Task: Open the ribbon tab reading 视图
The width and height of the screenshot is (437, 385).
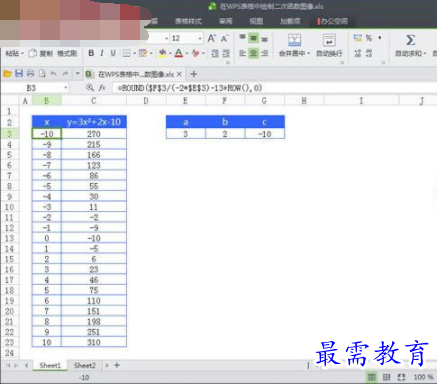Action: click(x=256, y=21)
